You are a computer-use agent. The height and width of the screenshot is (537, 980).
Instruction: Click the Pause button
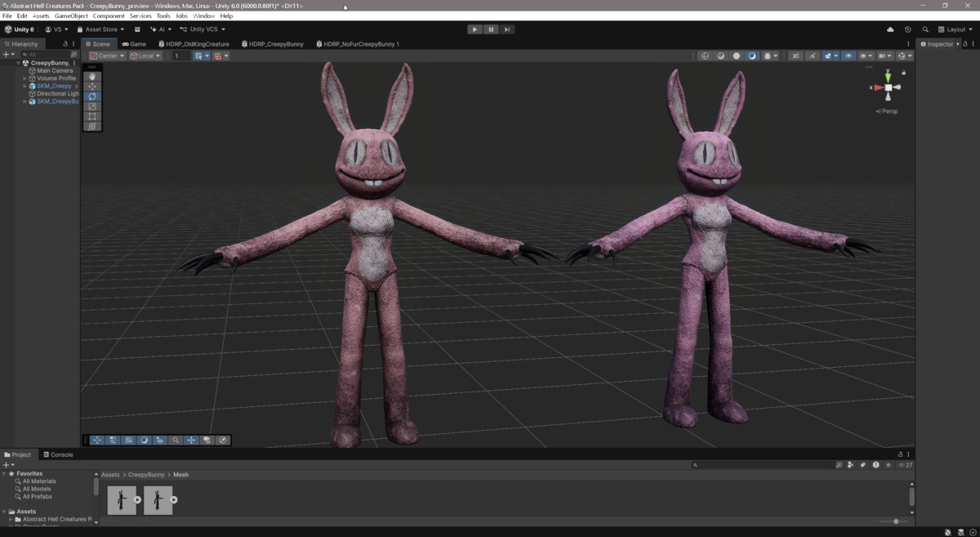[x=491, y=29]
